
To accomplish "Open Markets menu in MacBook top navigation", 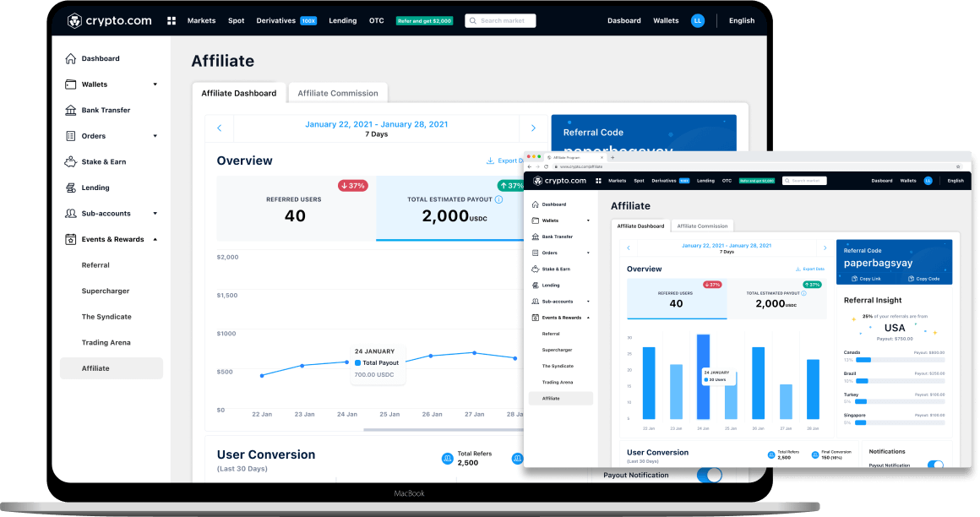I will [x=201, y=20].
